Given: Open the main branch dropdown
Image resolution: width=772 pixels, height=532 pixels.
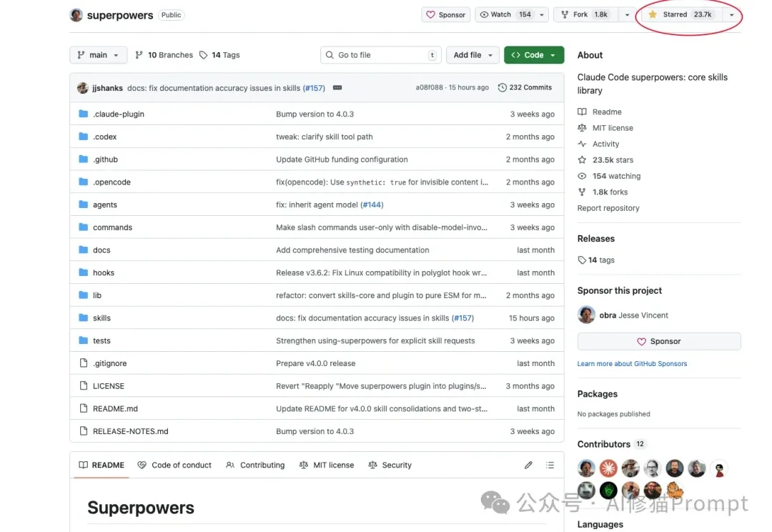Looking at the screenshot, I should tap(98, 55).
